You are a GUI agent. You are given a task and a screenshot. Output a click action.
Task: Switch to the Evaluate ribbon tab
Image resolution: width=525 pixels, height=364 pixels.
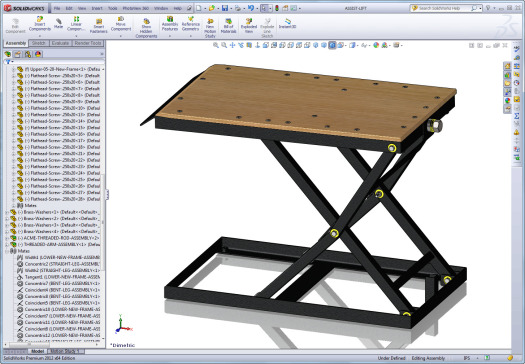pyautogui.click(x=60, y=43)
